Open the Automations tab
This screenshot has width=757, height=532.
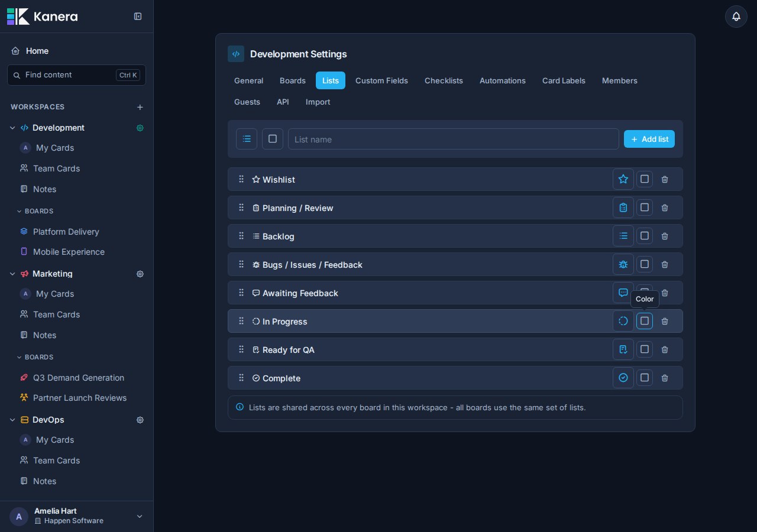pos(503,80)
